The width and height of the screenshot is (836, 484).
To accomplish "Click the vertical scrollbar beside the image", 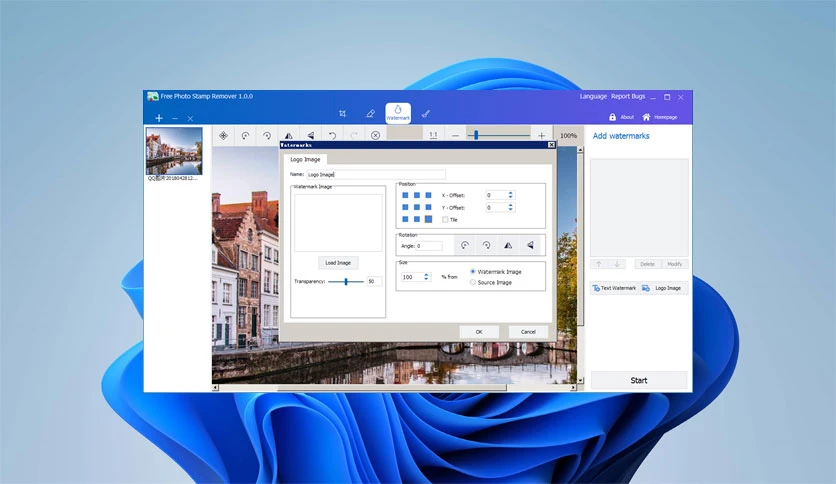I will click(580, 265).
